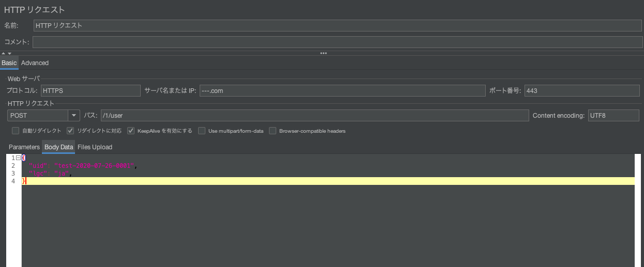Click the ポート番号 field showing 443
Image resolution: width=644 pixels, height=267 pixels.
tap(582, 90)
